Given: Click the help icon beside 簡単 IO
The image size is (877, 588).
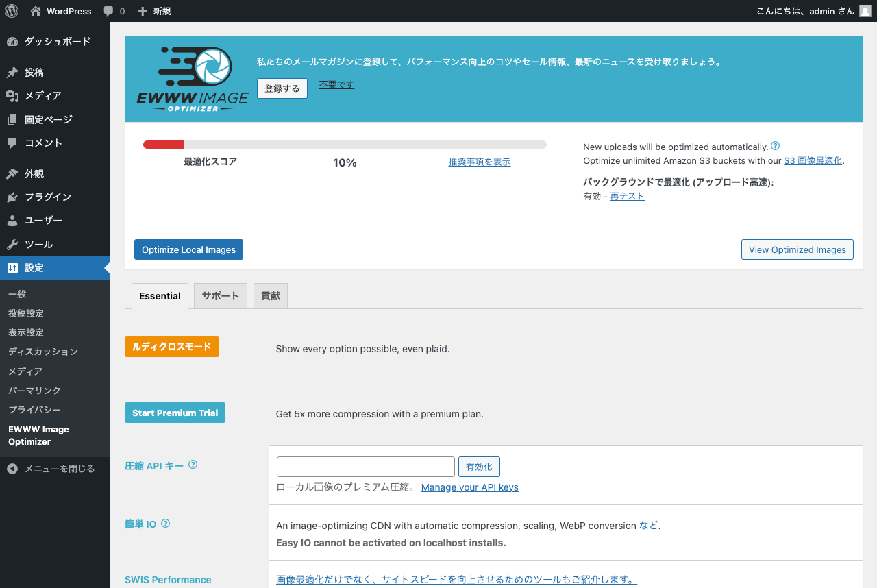Looking at the screenshot, I should 165,524.
